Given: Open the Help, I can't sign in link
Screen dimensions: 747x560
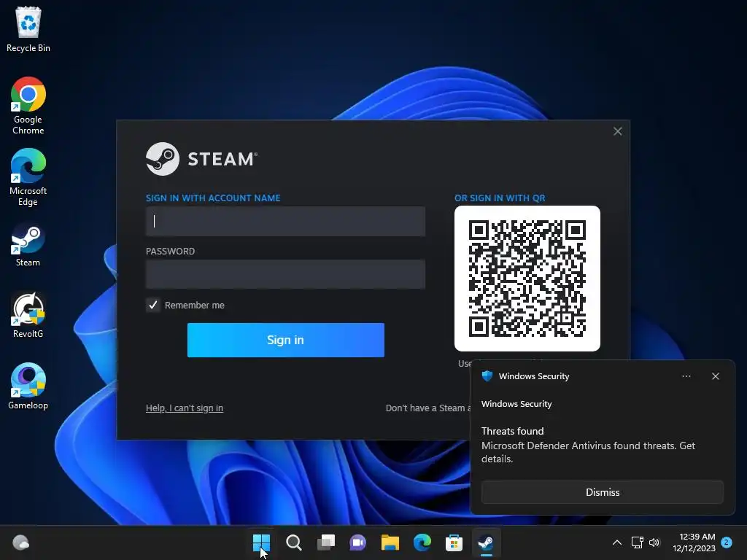Looking at the screenshot, I should point(185,408).
